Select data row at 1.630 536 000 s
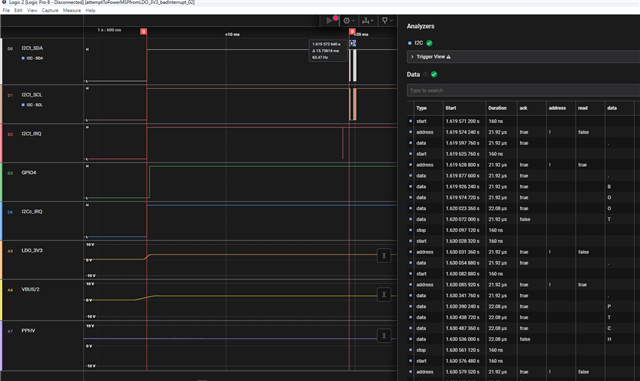 pyautogui.click(x=523, y=339)
